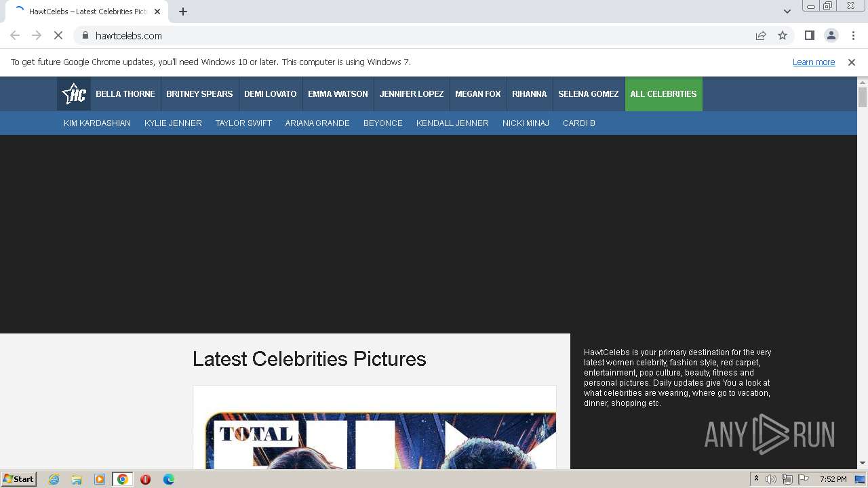Open Emma Watson menu item
Image resolution: width=868 pixels, height=488 pixels.
[338, 94]
